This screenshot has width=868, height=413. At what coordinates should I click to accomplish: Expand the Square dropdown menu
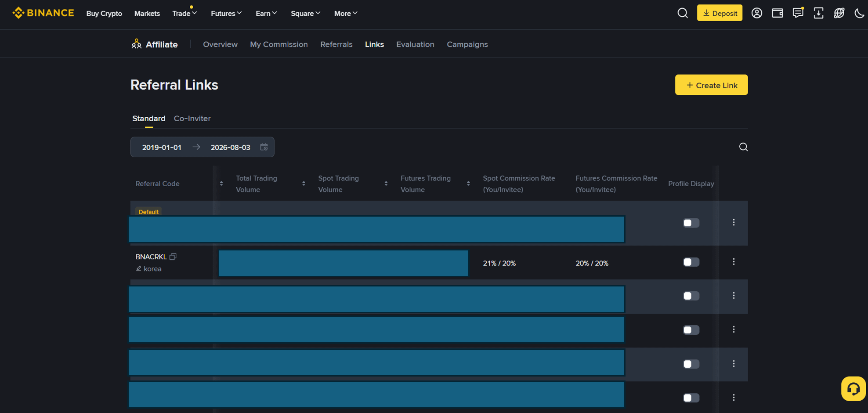305,13
